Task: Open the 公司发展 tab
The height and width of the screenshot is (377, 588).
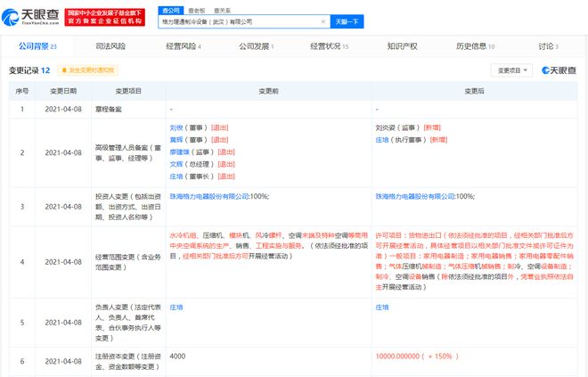Action: (257, 46)
